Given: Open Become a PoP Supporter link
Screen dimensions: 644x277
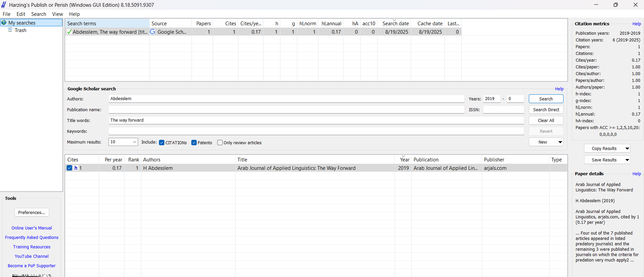Looking at the screenshot, I should coord(32,266).
